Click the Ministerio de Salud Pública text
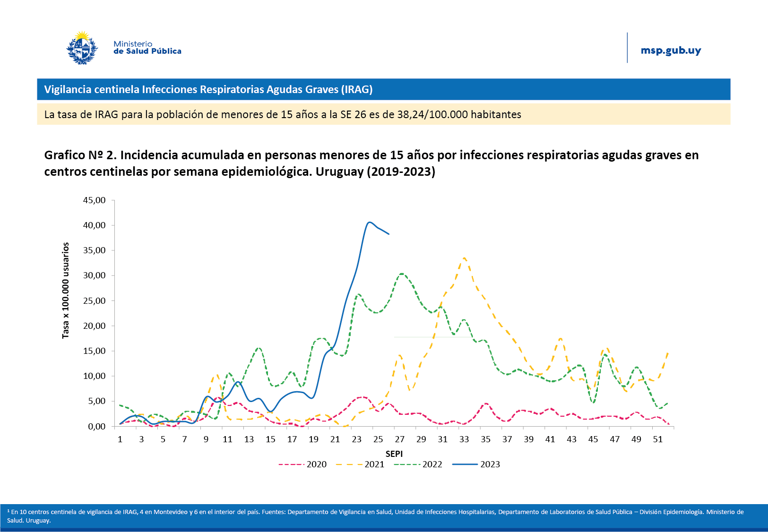 tap(147, 47)
